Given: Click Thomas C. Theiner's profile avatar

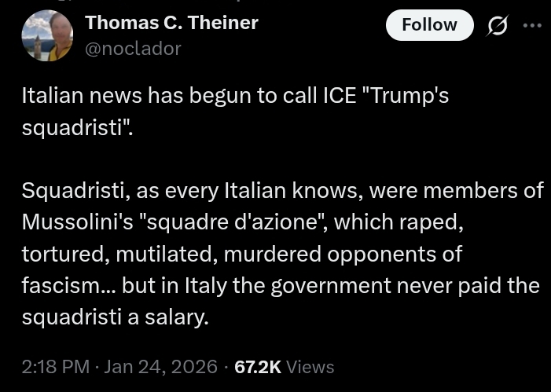Looking at the screenshot, I should point(46,36).
